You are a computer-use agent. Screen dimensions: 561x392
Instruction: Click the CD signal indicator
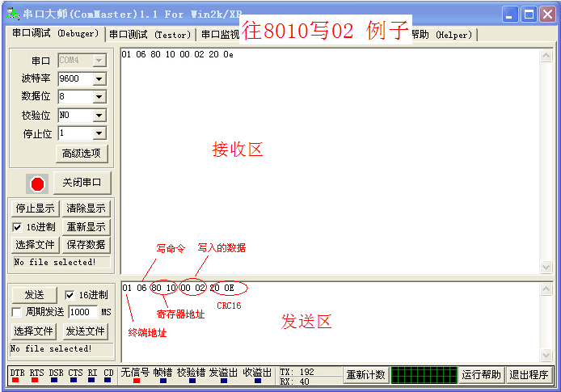(108, 375)
